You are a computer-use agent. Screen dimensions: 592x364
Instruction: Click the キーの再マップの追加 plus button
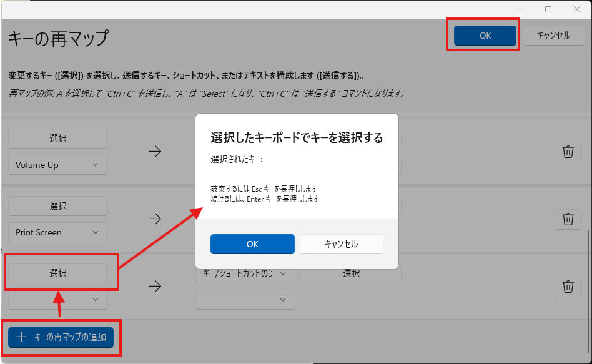tap(61, 337)
